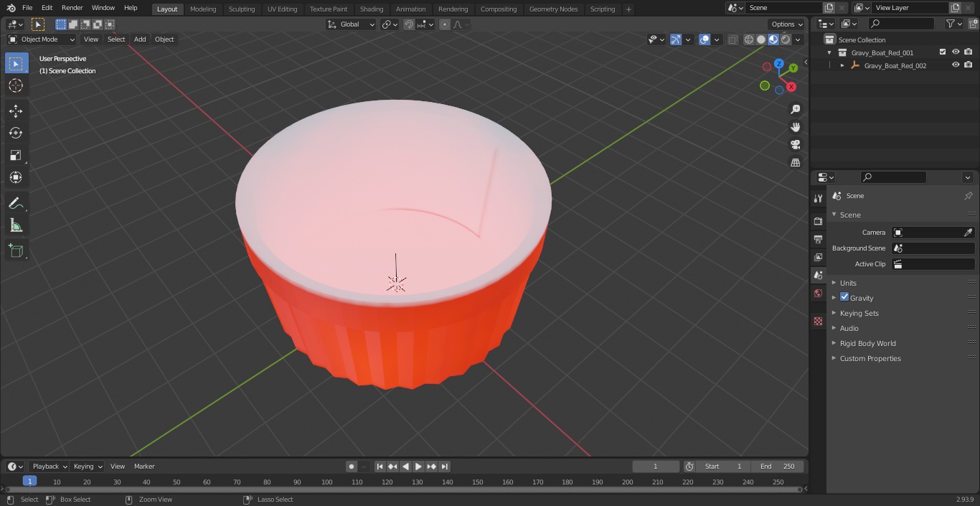
Task: Open the Playback dropdown
Action: (49, 467)
